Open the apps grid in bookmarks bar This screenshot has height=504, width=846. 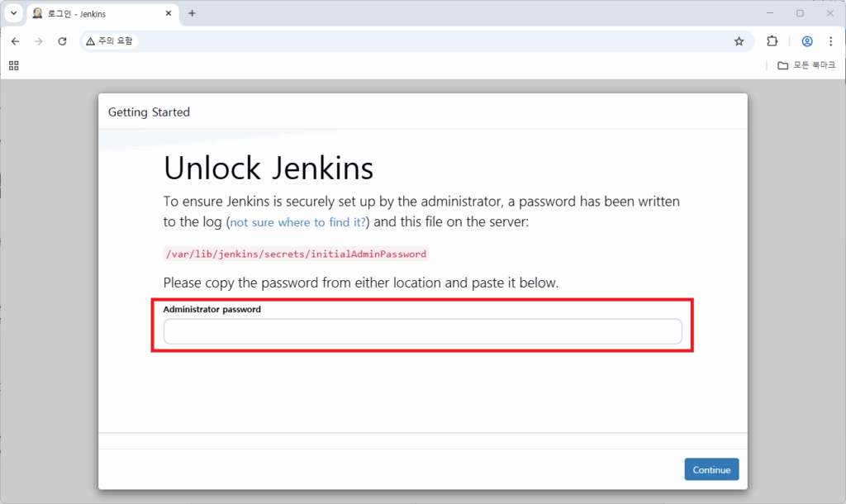pos(14,65)
